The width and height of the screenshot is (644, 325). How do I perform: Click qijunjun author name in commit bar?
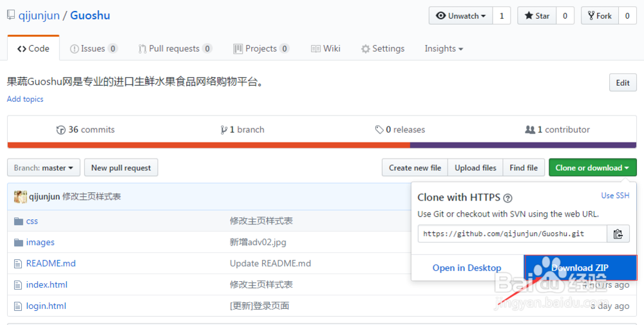coord(44,197)
